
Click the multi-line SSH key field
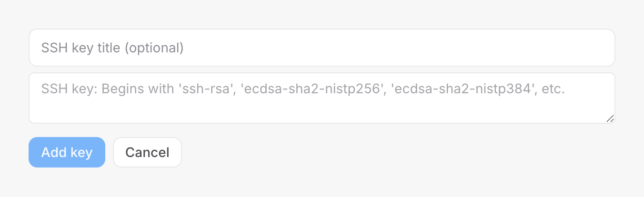322,98
